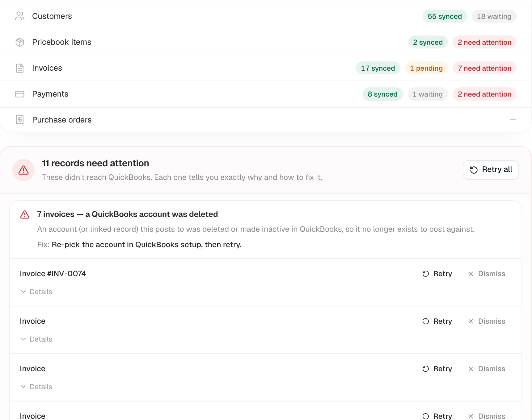Viewport: 532px width, 420px height.
Task: Select the Purchase orders row label
Action: click(x=62, y=120)
